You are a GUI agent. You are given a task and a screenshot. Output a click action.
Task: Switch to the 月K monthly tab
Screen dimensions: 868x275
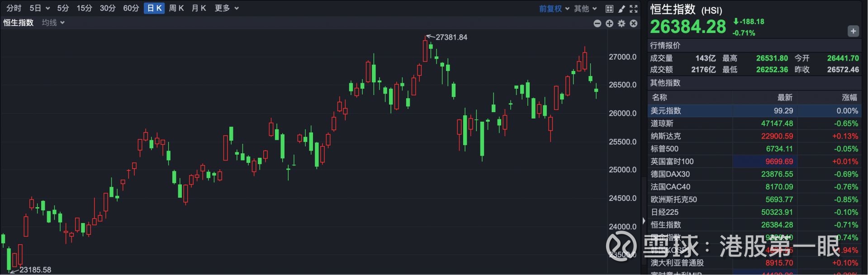199,8
